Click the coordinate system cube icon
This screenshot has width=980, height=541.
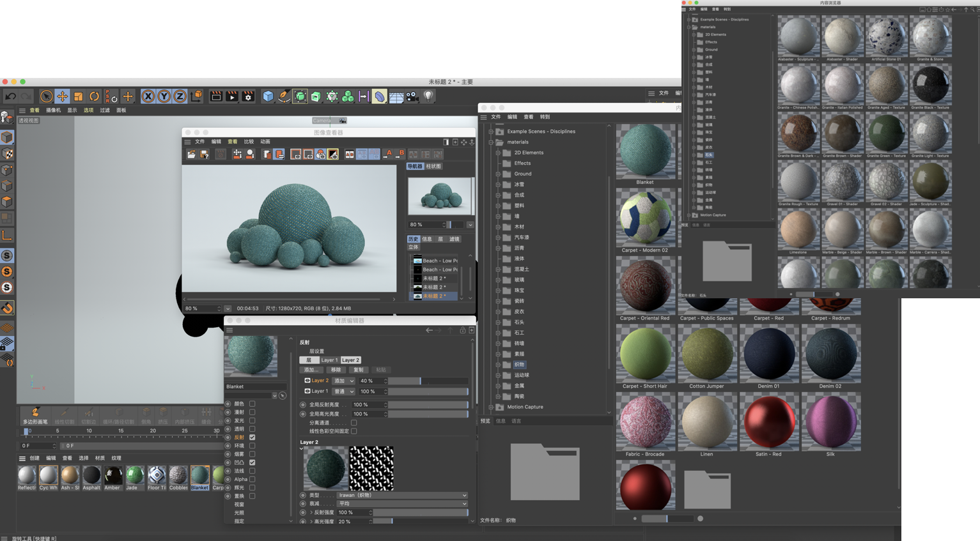tap(196, 96)
